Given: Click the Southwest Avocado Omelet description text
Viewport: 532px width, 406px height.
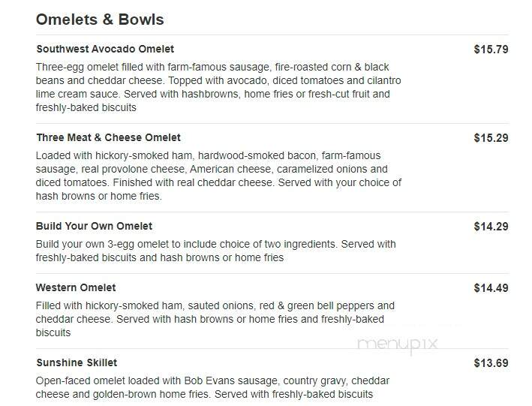Looking at the screenshot, I should [x=218, y=87].
